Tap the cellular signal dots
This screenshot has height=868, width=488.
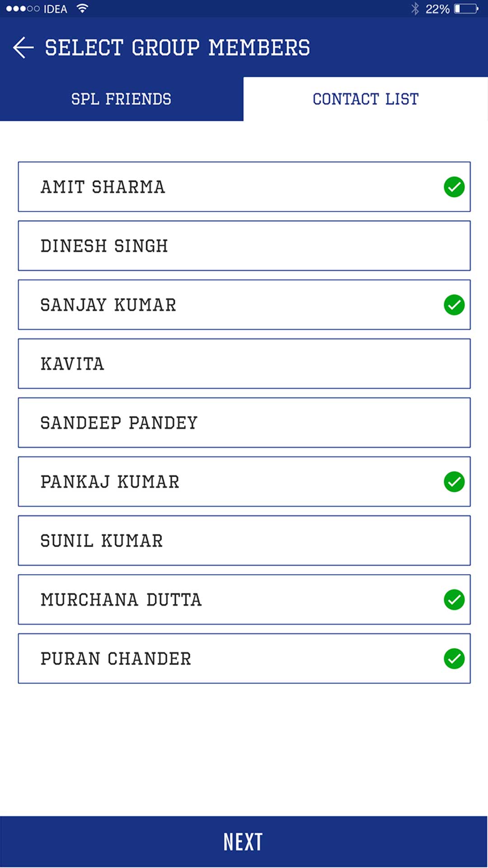pyautogui.click(x=23, y=9)
